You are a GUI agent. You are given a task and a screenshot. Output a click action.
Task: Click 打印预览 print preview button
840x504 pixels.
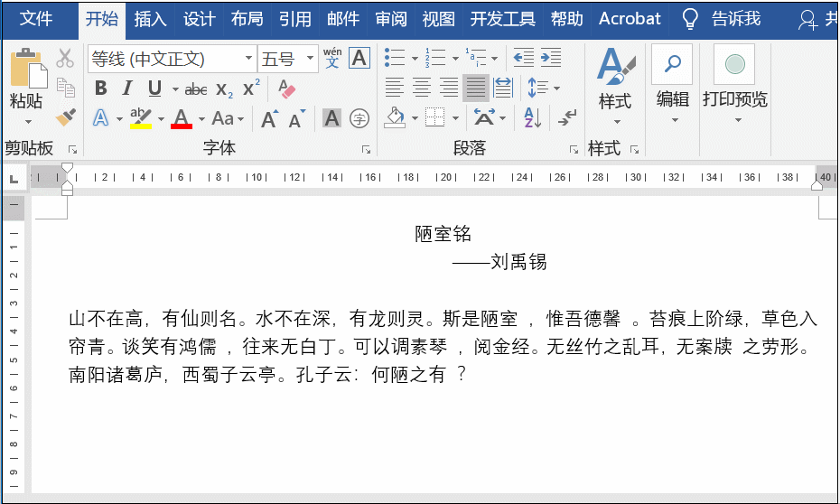735,85
